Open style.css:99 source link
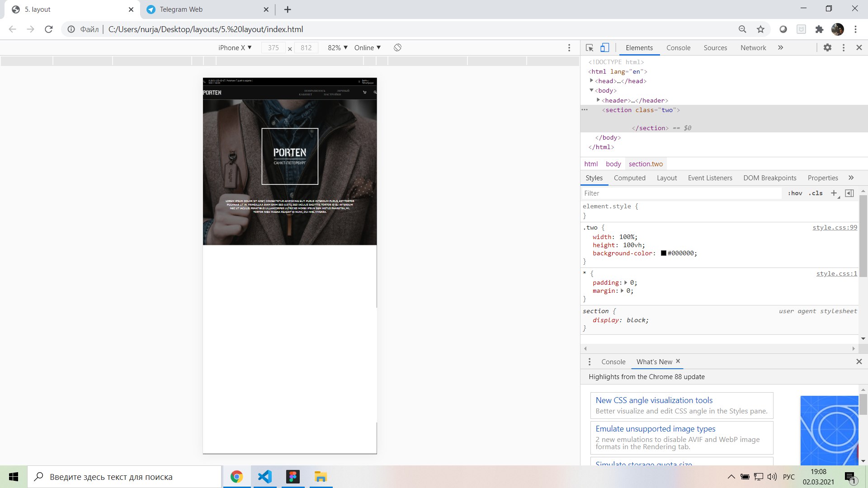 [x=835, y=228]
